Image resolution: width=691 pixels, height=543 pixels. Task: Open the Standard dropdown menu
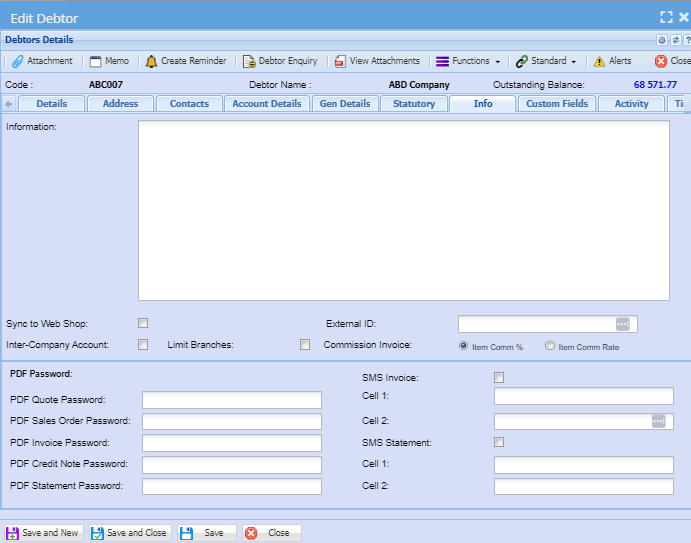pyautogui.click(x=546, y=61)
